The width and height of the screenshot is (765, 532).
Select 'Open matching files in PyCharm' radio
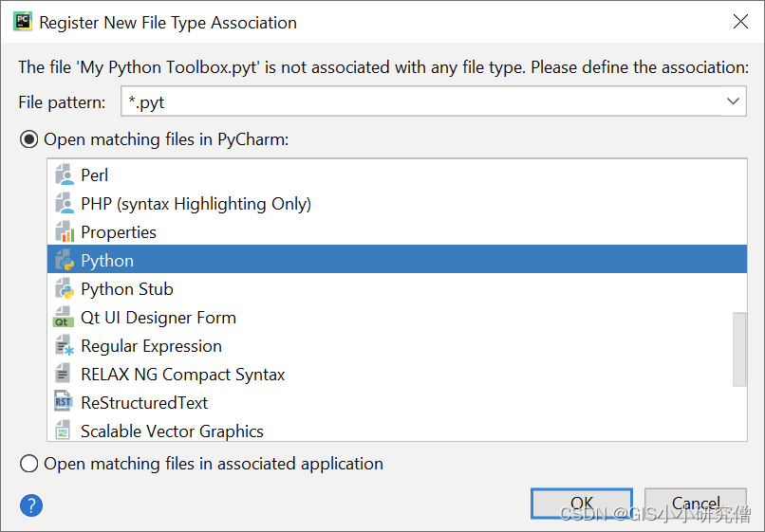click(29, 139)
